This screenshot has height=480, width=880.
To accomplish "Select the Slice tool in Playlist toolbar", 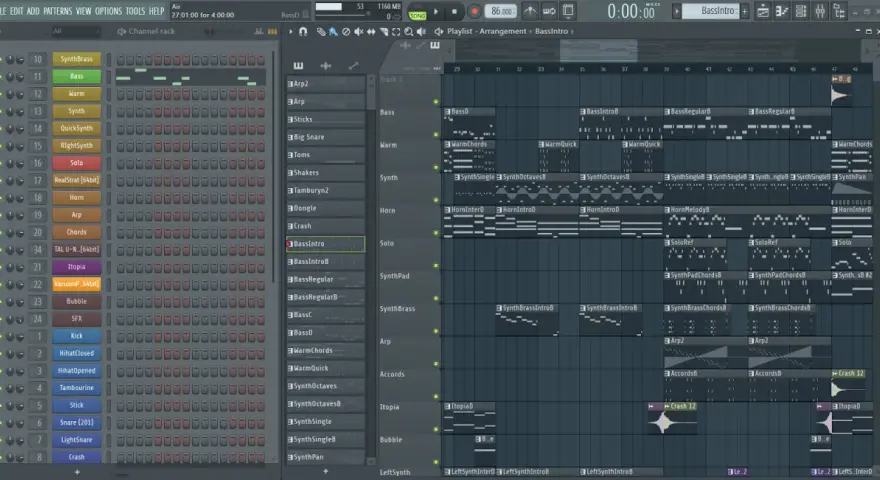I will [384, 32].
